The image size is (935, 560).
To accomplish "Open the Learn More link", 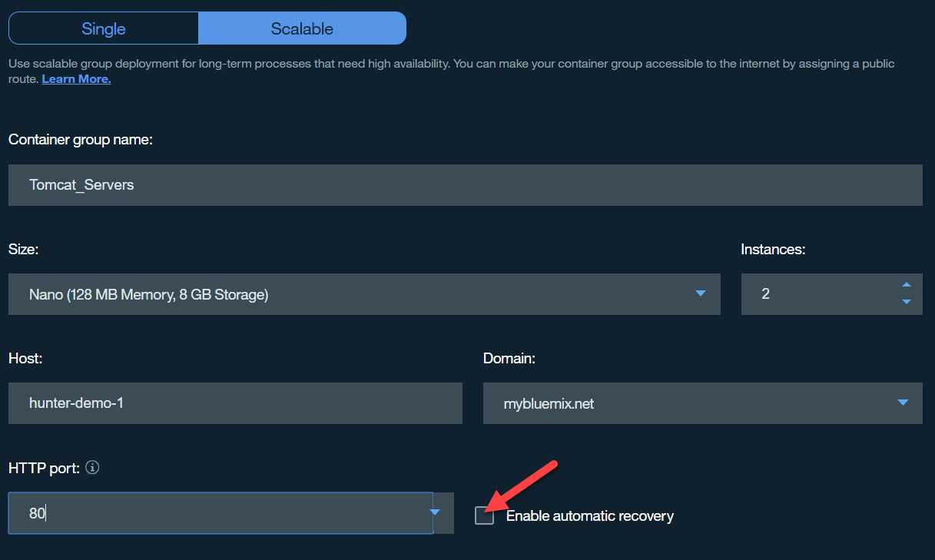I will [x=76, y=79].
